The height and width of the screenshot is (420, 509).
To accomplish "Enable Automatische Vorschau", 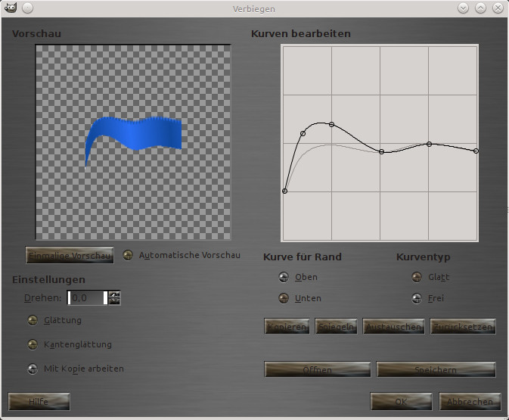I will [129, 255].
